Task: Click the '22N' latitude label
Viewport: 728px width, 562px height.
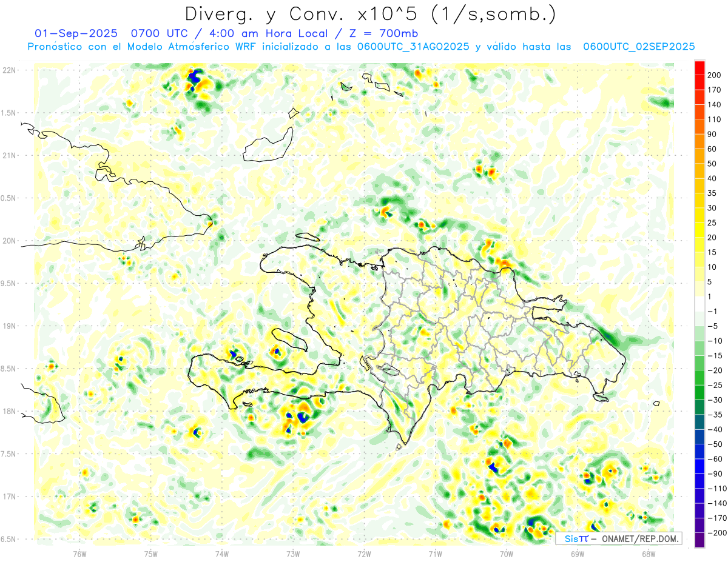Action: [x=9, y=70]
